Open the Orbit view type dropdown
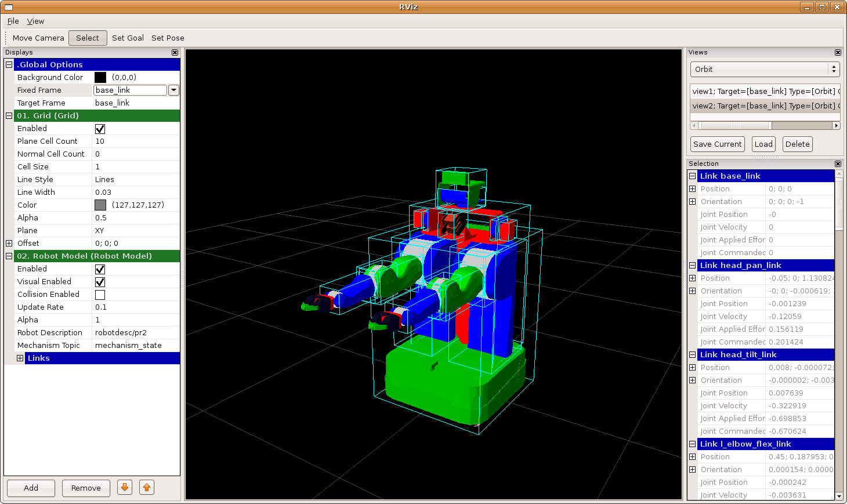This screenshot has width=847, height=504. point(765,69)
